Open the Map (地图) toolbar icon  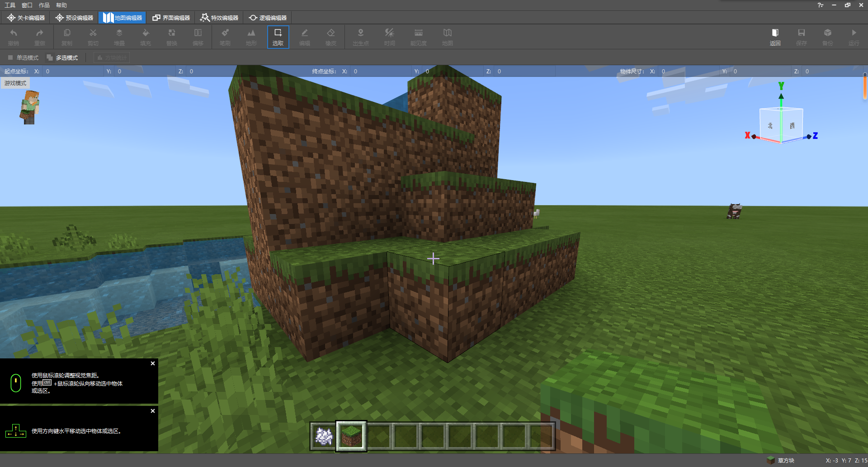(x=448, y=37)
